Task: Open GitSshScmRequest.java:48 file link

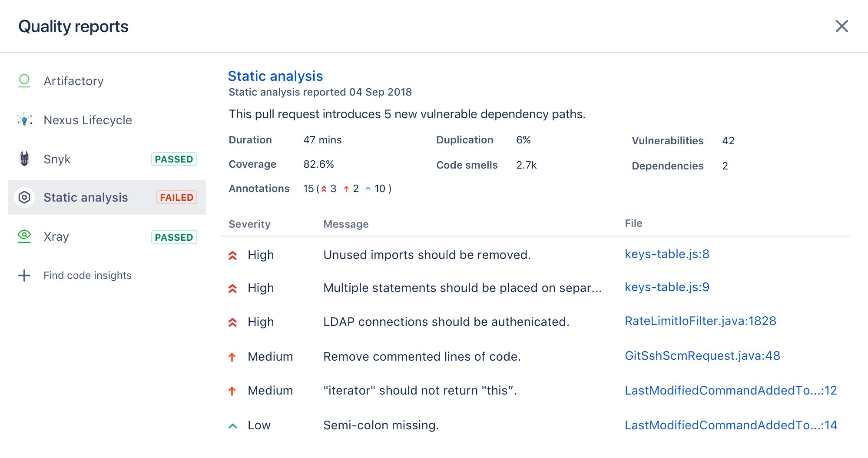Action: [x=702, y=356]
